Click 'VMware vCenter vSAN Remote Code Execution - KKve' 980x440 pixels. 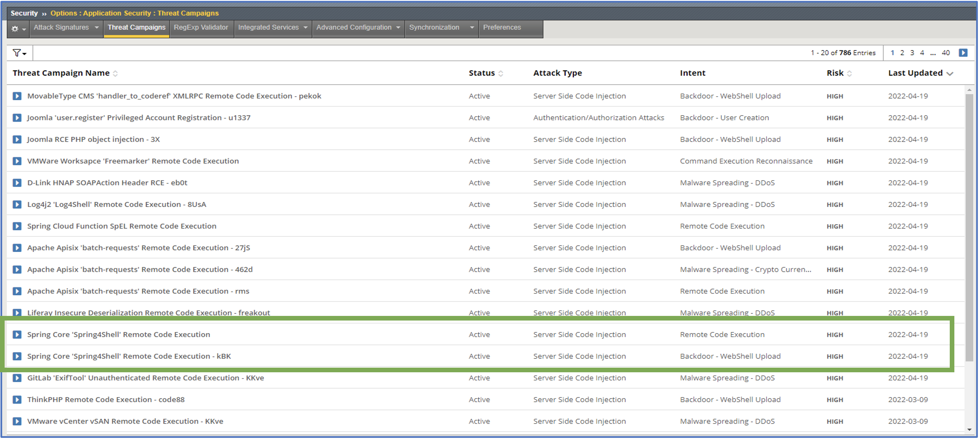[x=125, y=421]
